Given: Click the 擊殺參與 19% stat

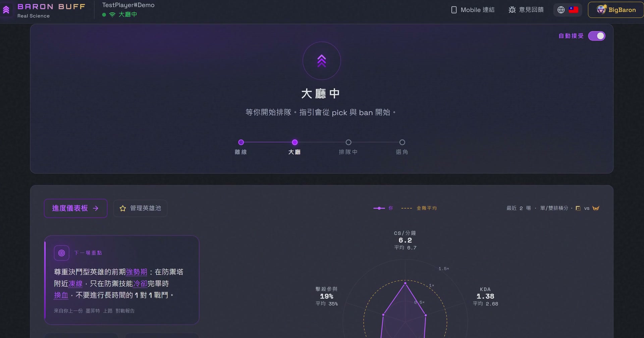Looking at the screenshot, I should pos(326,296).
